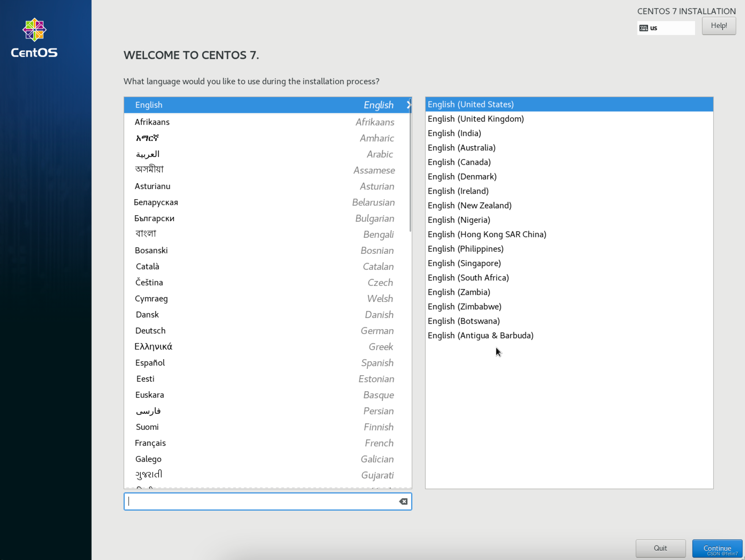Select English (Nigeria) locale
This screenshot has height=560, width=745.
click(569, 220)
